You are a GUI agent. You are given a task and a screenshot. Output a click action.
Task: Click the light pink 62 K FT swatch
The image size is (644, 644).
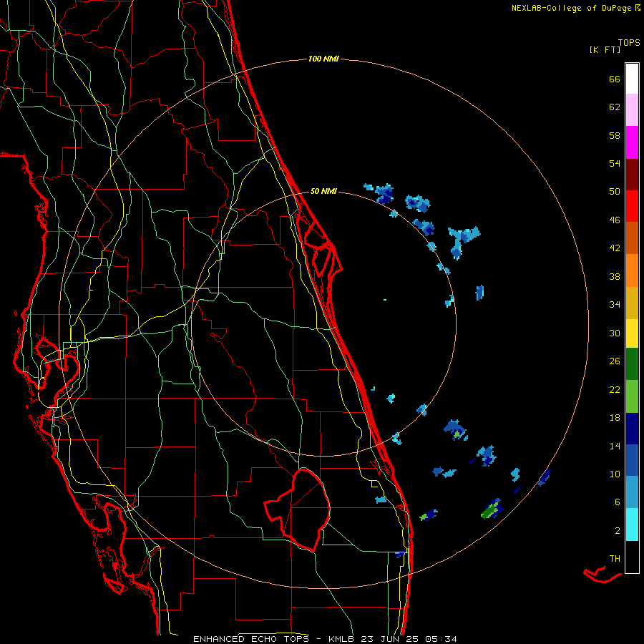point(632,110)
